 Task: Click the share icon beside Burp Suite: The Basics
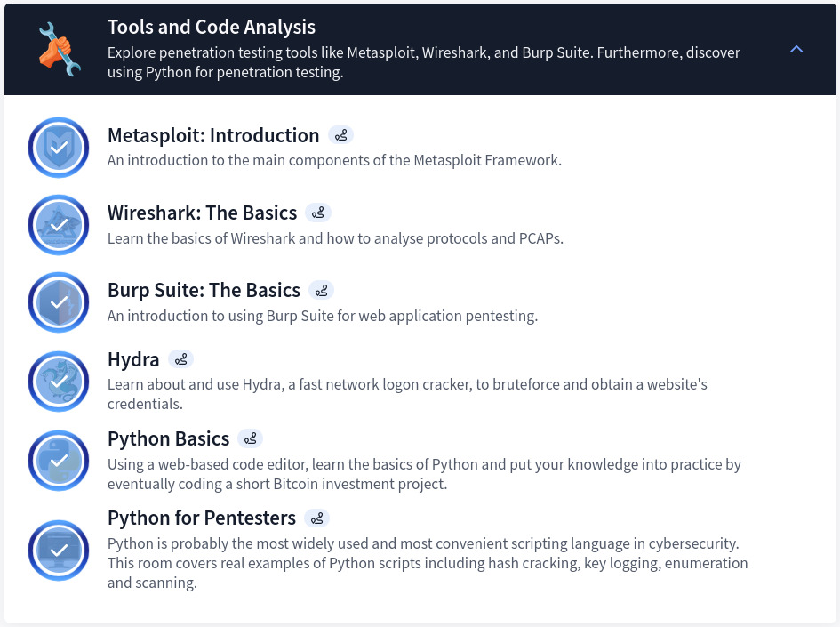pos(321,290)
